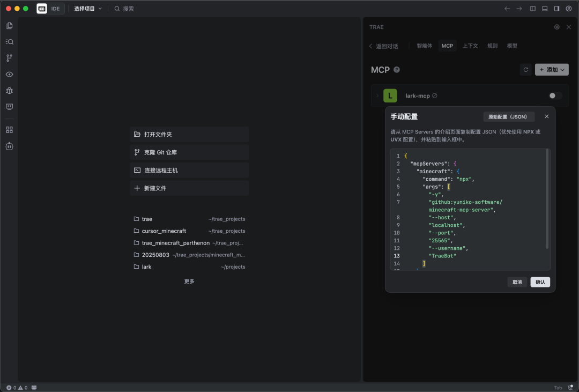Open the 选择项目 project dropdown
Screen dimensions: 579x392
[88, 9]
